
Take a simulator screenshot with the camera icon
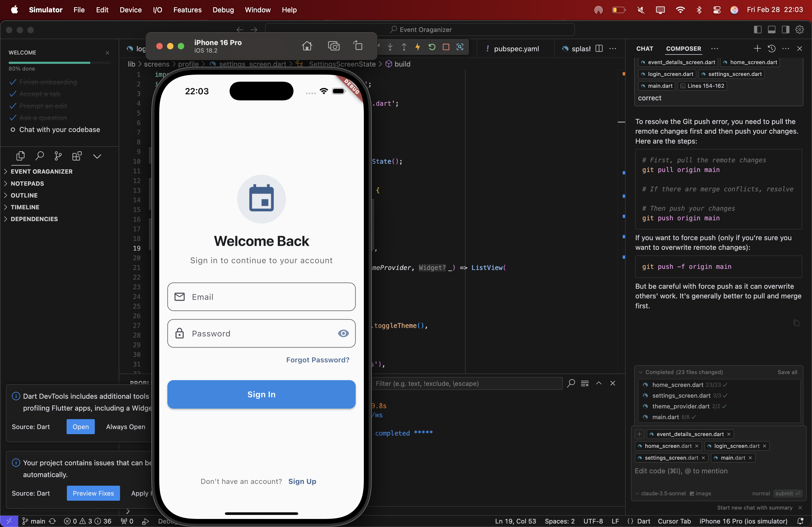pos(333,46)
